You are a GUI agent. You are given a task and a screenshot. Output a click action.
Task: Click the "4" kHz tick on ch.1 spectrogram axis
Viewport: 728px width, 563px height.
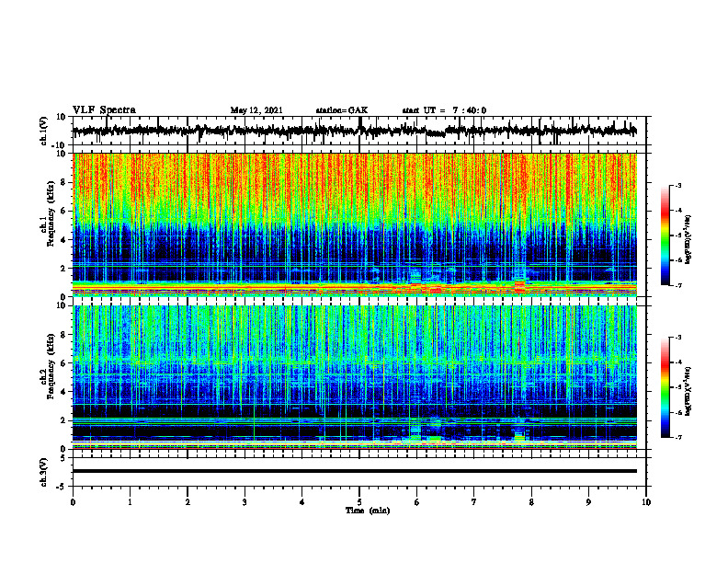tap(63, 240)
